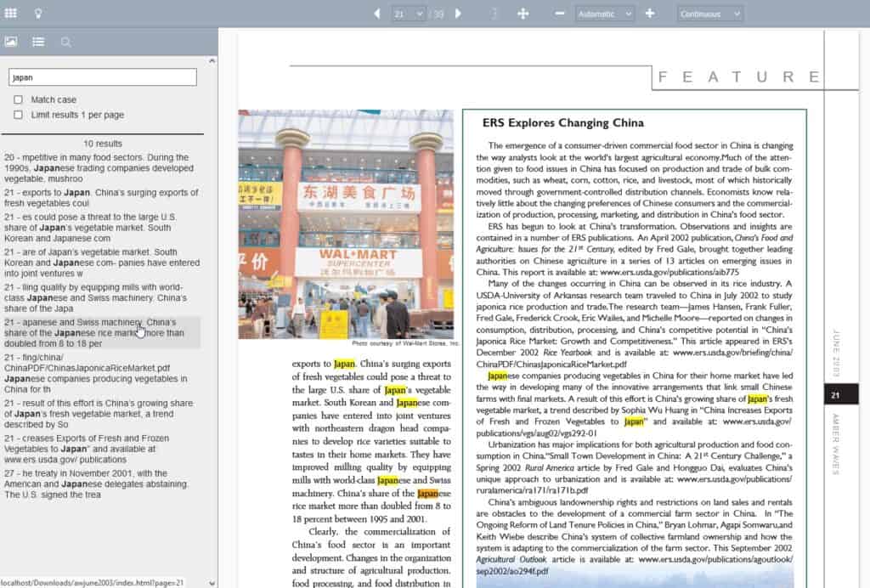
Task: Show the page thumbnails panel
Action: (x=10, y=42)
